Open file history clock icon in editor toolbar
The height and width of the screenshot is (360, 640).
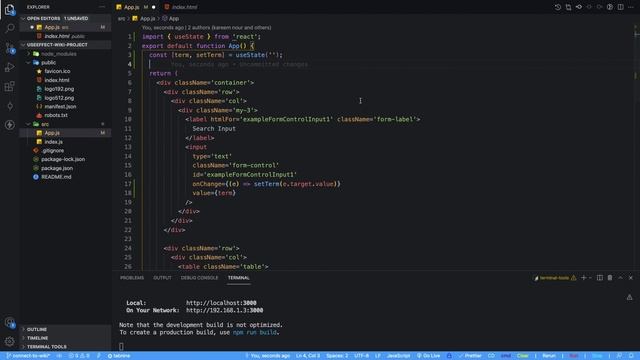(558, 7)
